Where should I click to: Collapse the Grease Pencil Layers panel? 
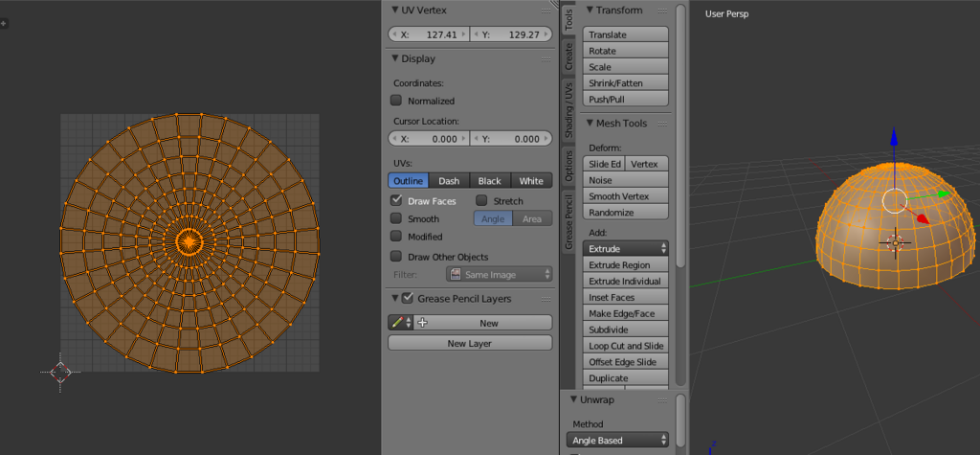pyautogui.click(x=395, y=299)
